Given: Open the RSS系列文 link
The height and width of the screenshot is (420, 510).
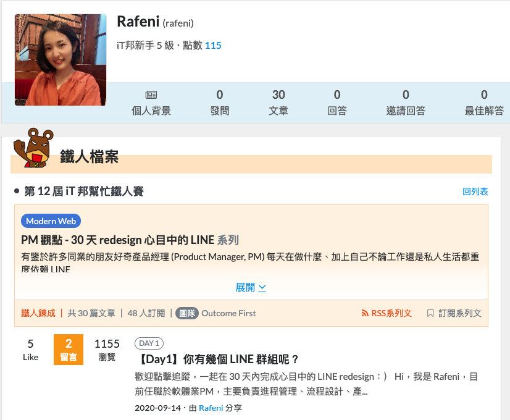Looking at the screenshot, I should pos(391,313).
